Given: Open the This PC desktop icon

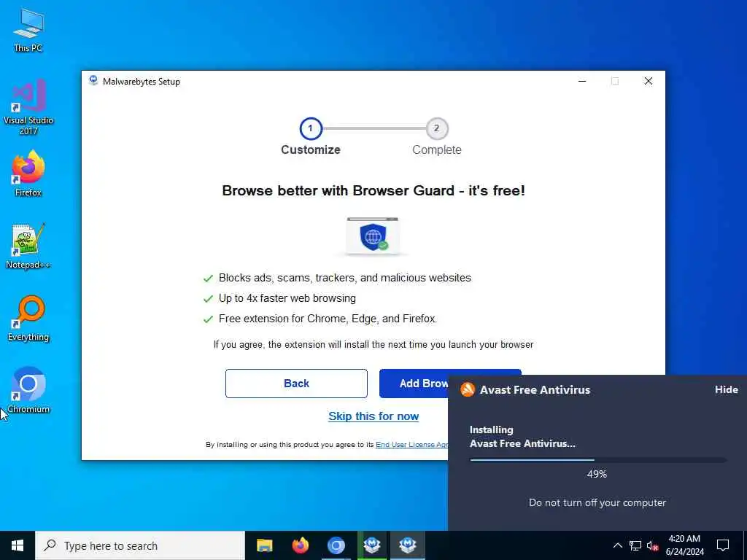Looking at the screenshot, I should tap(28, 31).
